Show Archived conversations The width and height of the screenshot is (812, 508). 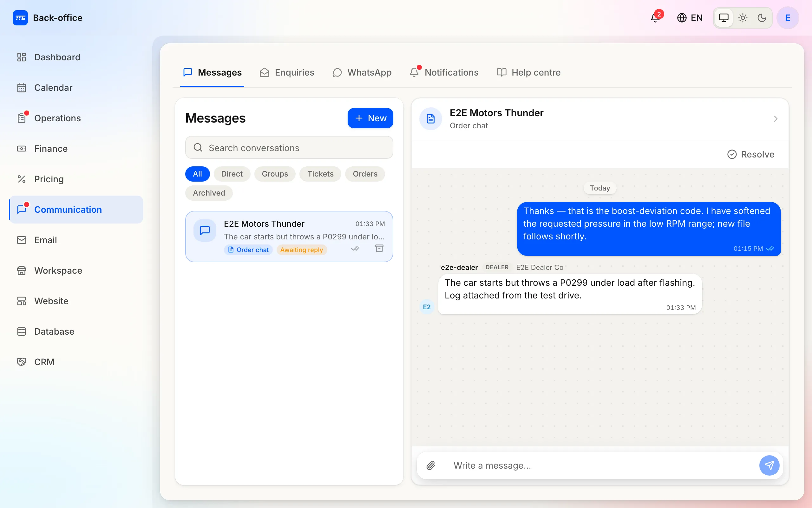pyautogui.click(x=209, y=193)
